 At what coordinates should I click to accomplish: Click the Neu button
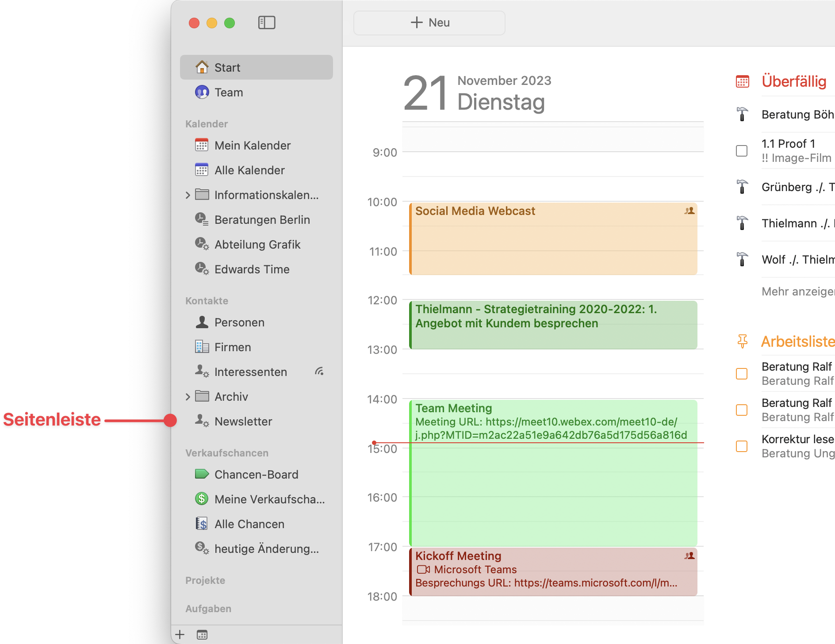pyautogui.click(x=429, y=23)
